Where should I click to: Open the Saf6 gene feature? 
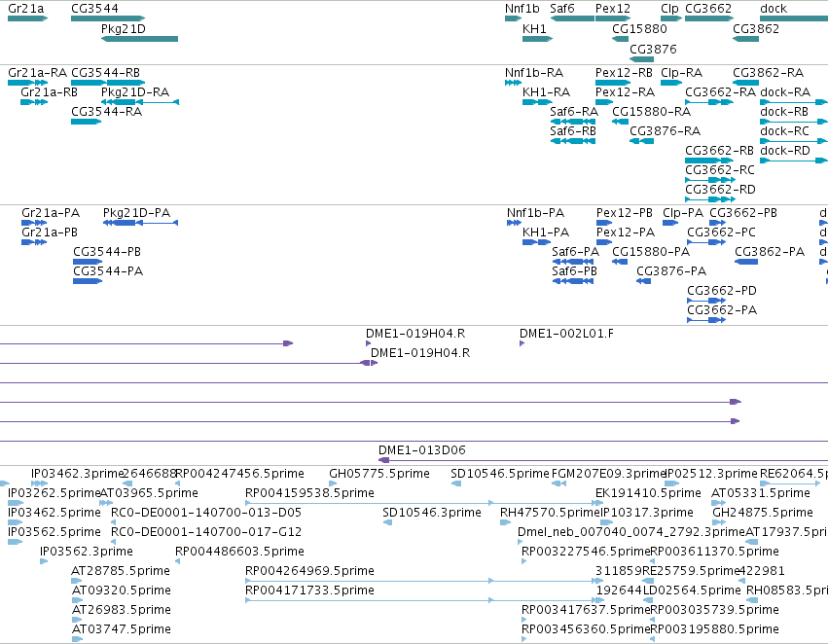pos(572,18)
